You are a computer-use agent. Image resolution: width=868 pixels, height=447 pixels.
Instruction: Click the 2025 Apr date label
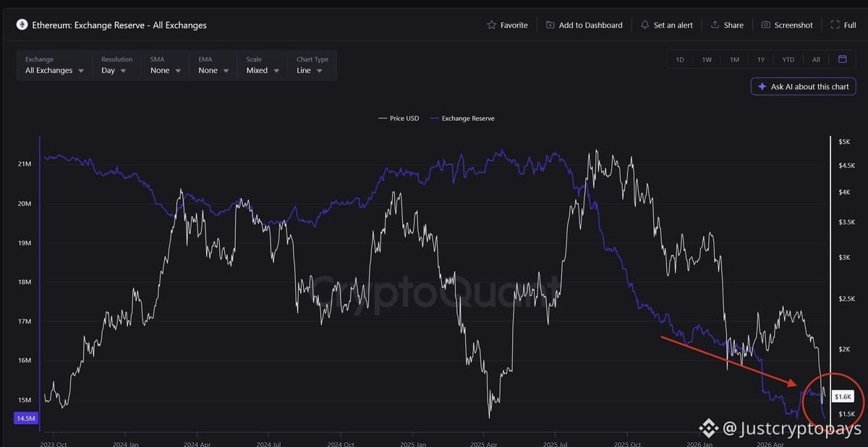click(485, 443)
